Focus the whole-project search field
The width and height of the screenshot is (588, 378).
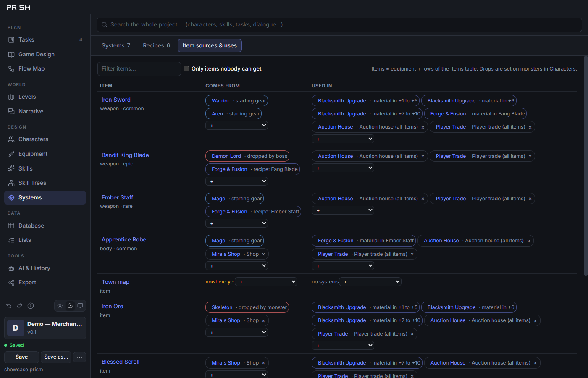pyautogui.click(x=339, y=25)
